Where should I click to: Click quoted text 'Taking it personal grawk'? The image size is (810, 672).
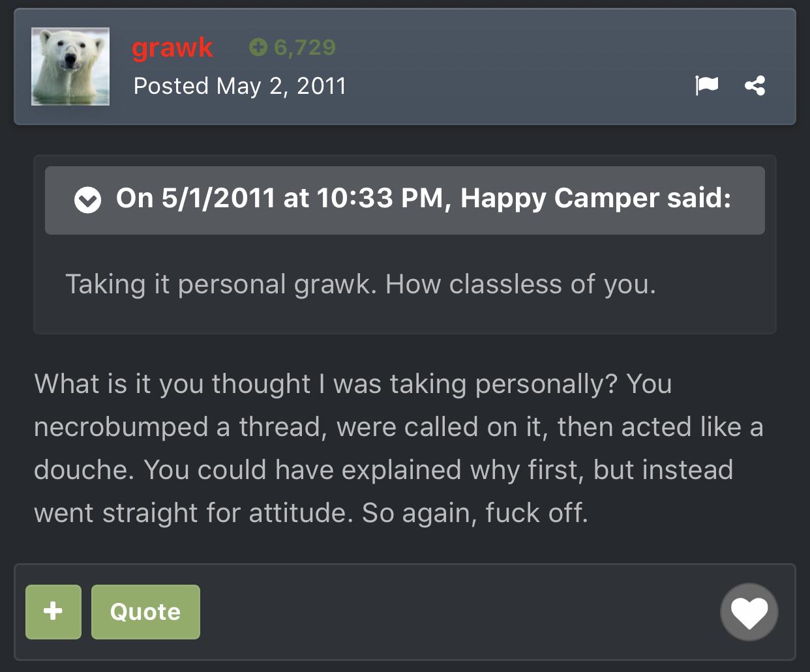[x=220, y=284]
